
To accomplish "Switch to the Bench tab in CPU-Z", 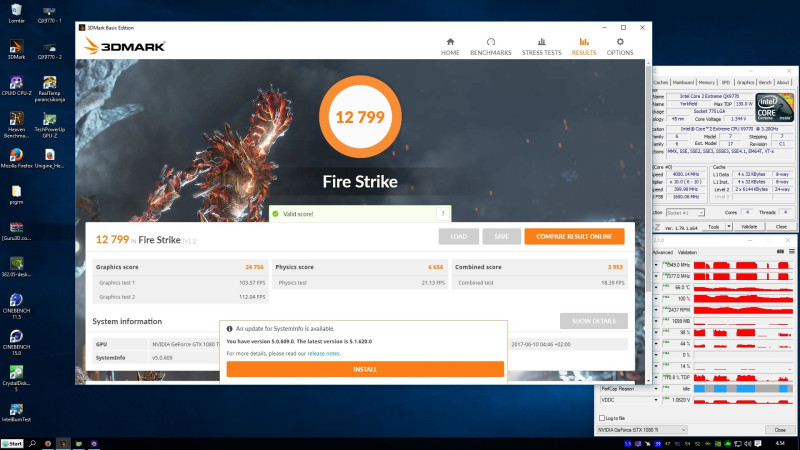I will [x=765, y=82].
